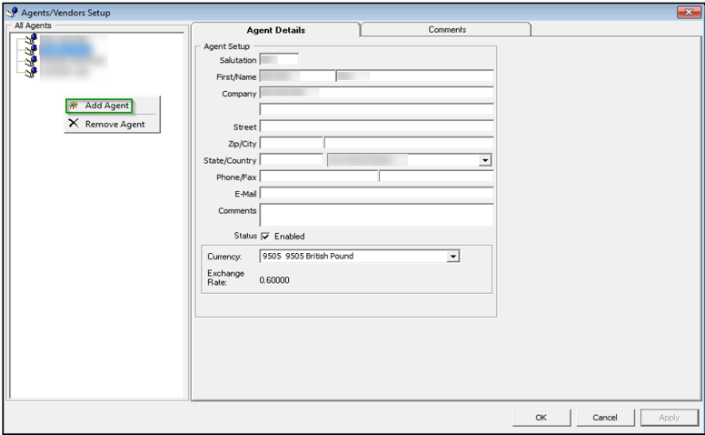This screenshot has width=705, height=435.
Task: Click the OK button
Action: point(541,417)
